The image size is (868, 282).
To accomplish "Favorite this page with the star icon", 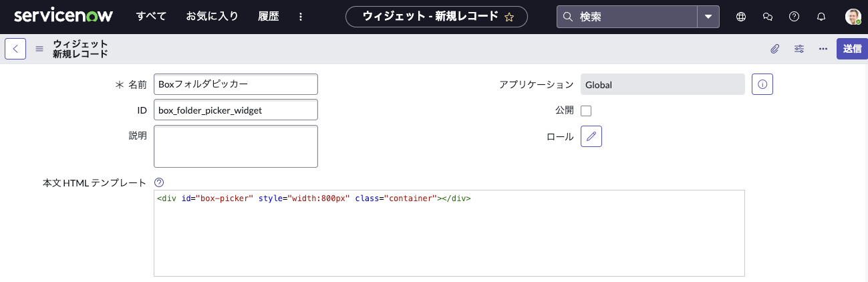I will point(509,17).
